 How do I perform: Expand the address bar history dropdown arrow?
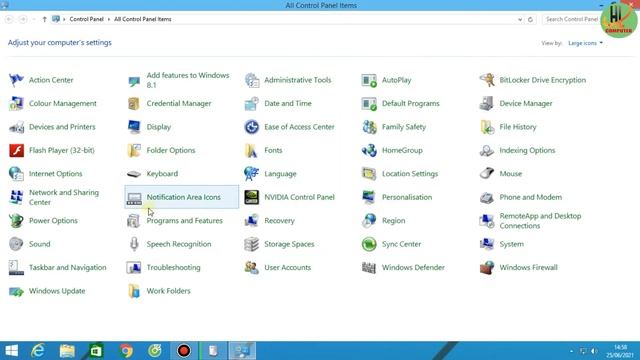[x=520, y=19]
